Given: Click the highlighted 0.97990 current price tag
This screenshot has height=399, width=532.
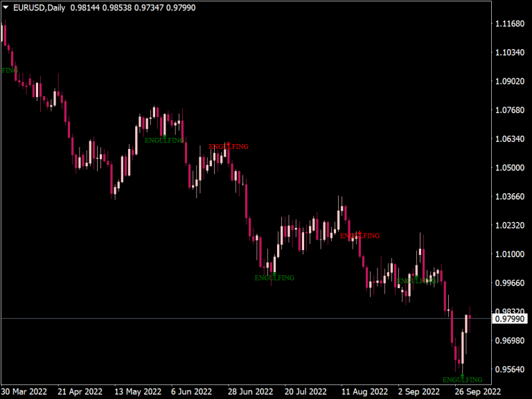Looking at the screenshot, I should [x=510, y=319].
